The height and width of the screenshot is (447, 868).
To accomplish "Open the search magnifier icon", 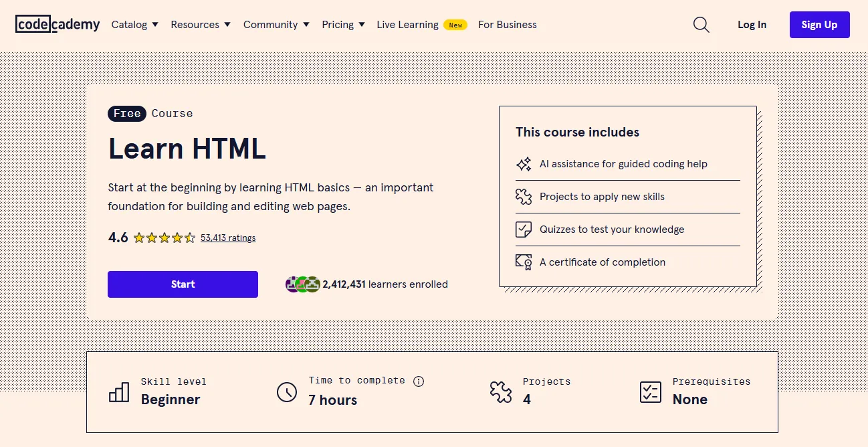I will [x=701, y=25].
